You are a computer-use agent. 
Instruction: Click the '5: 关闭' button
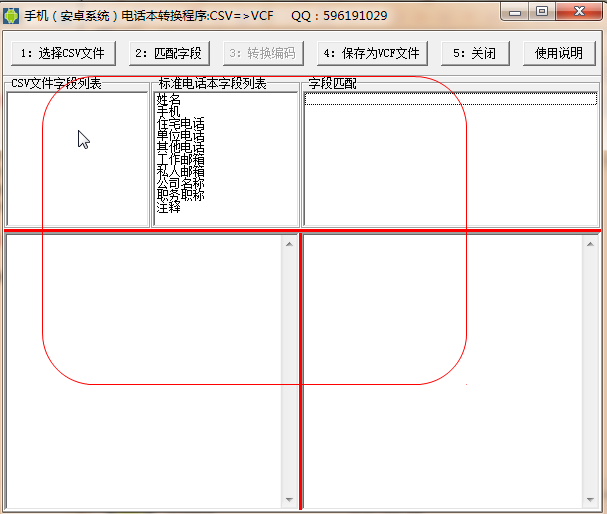click(x=475, y=53)
